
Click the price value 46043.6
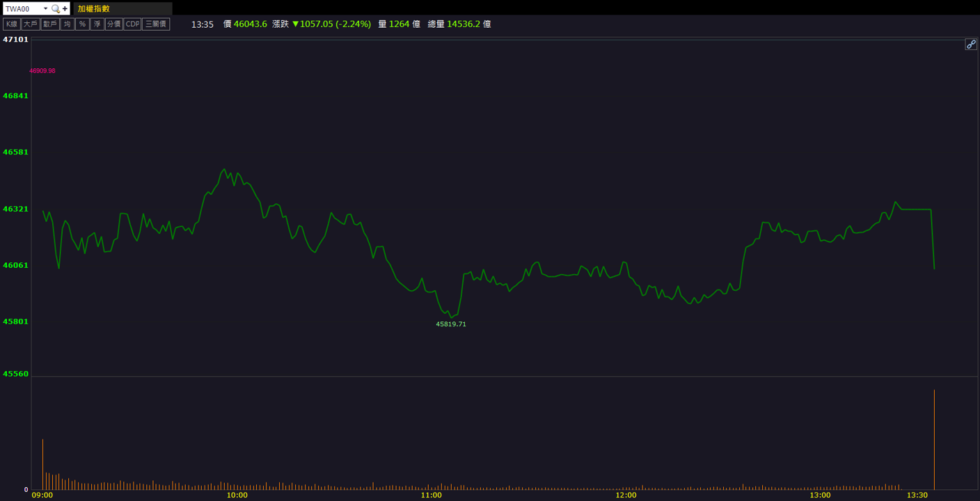251,24
